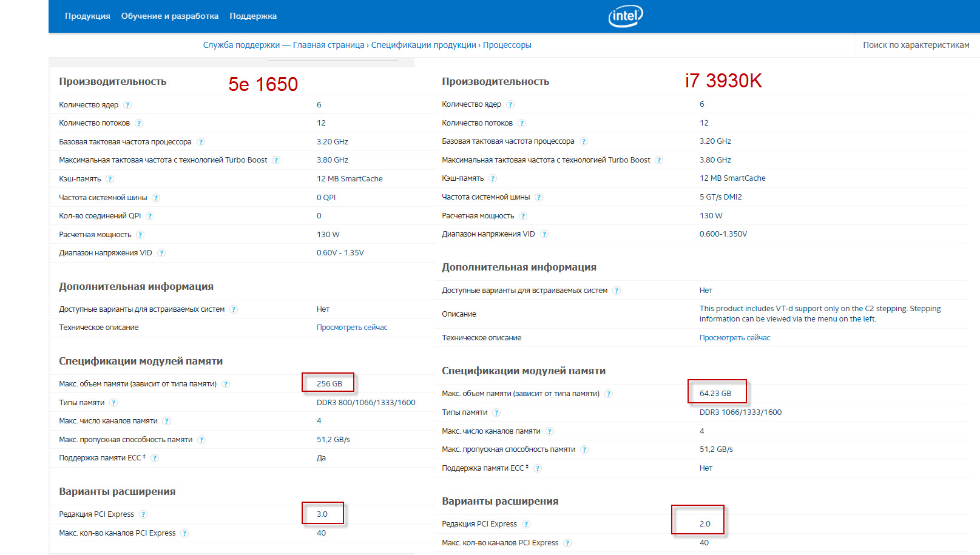Help icon for Поддержка памяти ECC, right column
The width and height of the screenshot is (980, 555).
pyautogui.click(x=538, y=468)
